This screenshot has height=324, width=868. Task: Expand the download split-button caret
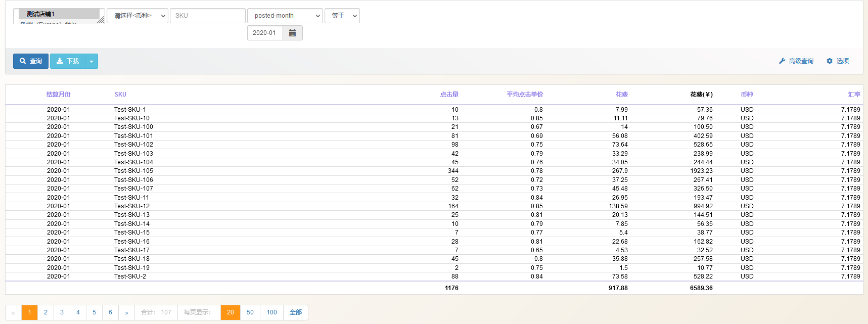tap(92, 61)
